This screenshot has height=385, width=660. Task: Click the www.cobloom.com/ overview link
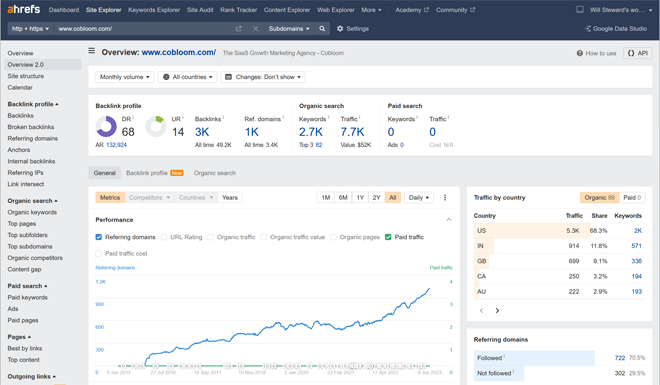click(x=179, y=52)
